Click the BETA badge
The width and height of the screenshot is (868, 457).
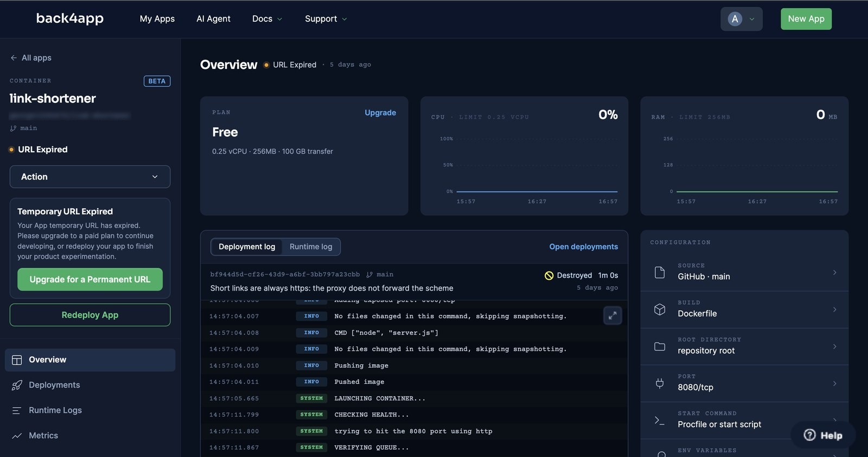click(x=157, y=81)
